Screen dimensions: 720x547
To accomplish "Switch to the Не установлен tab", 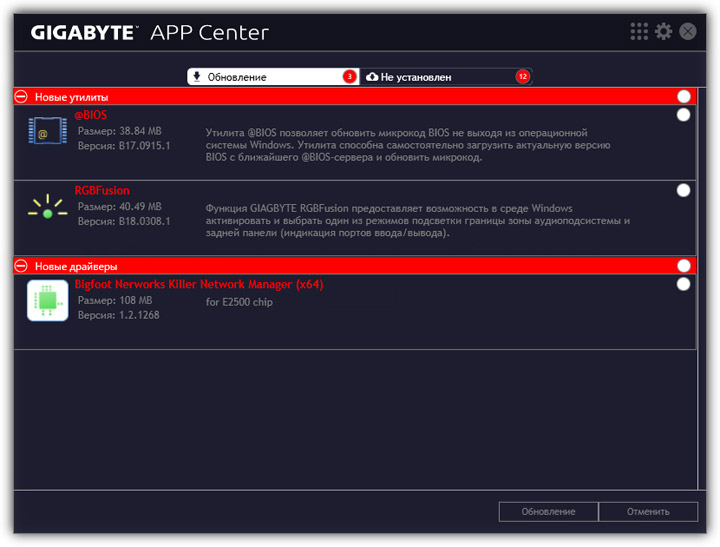I will [x=440, y=77].
